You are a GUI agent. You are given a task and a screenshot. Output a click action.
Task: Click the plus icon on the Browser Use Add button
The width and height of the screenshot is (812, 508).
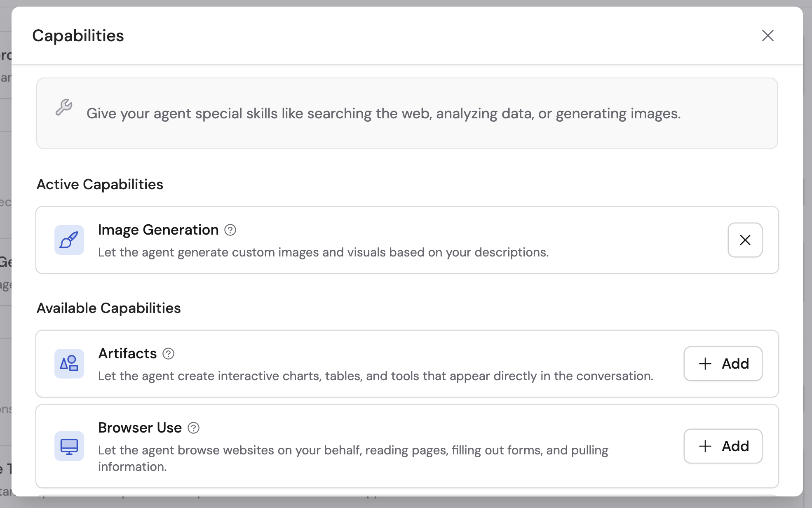click(x=705, y=446)
